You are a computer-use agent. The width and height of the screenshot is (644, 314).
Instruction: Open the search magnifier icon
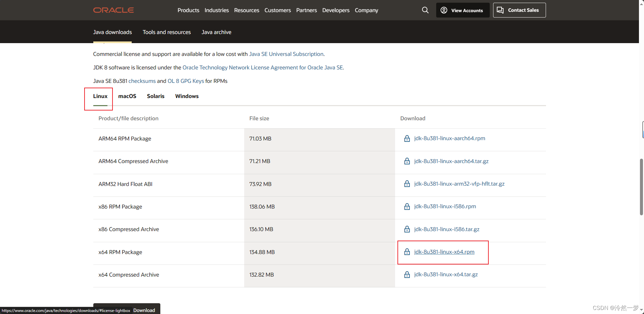425,10
